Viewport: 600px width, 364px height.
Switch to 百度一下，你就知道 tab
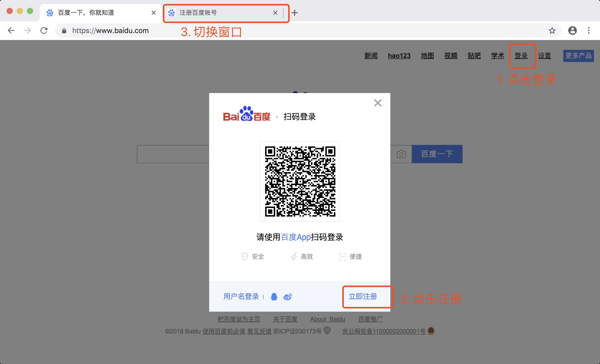(101, 13)
